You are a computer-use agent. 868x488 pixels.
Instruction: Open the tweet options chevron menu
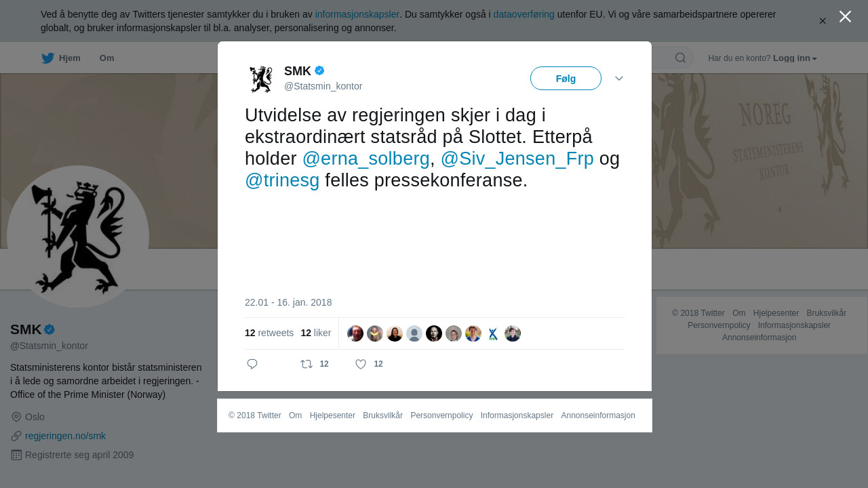[x=619, y=79]
